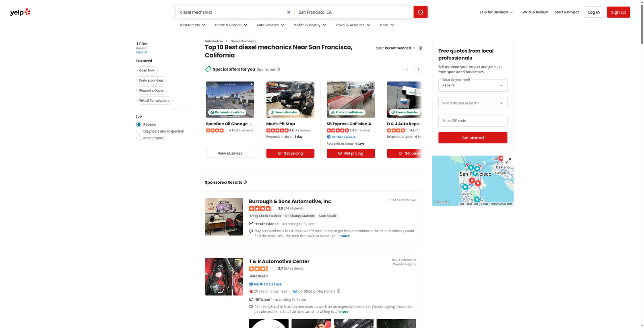
Task: Open Burrough & Sons Automotive, Inc listing
Action: click(290, 201)
